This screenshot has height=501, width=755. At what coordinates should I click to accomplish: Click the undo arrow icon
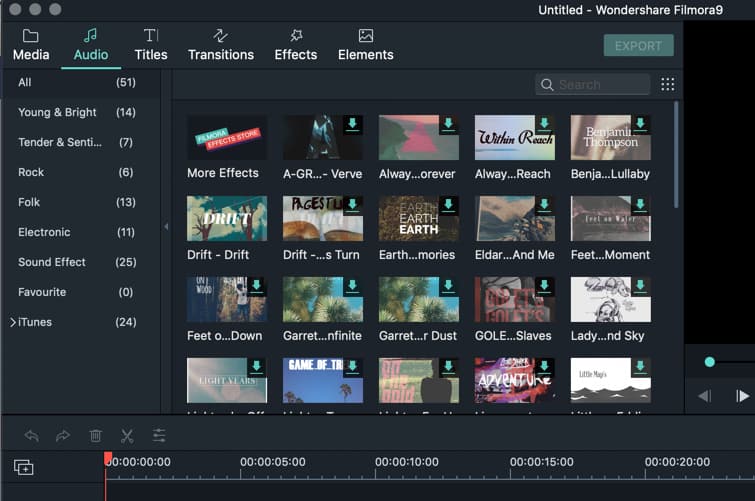(x=32, y=436)
